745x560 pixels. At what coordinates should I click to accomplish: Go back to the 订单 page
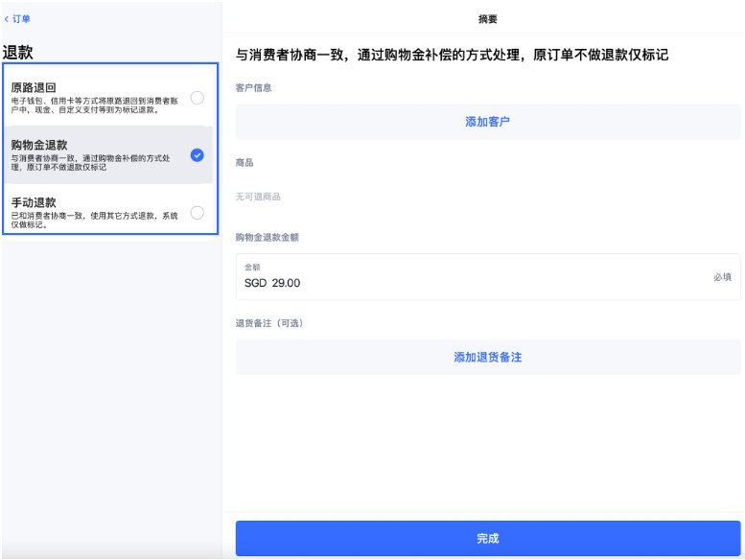(x=21, y=19)
